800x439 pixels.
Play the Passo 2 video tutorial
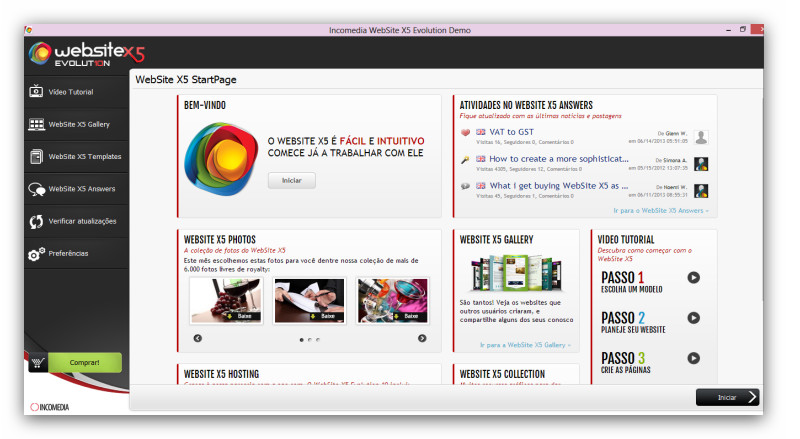point(693,318)
